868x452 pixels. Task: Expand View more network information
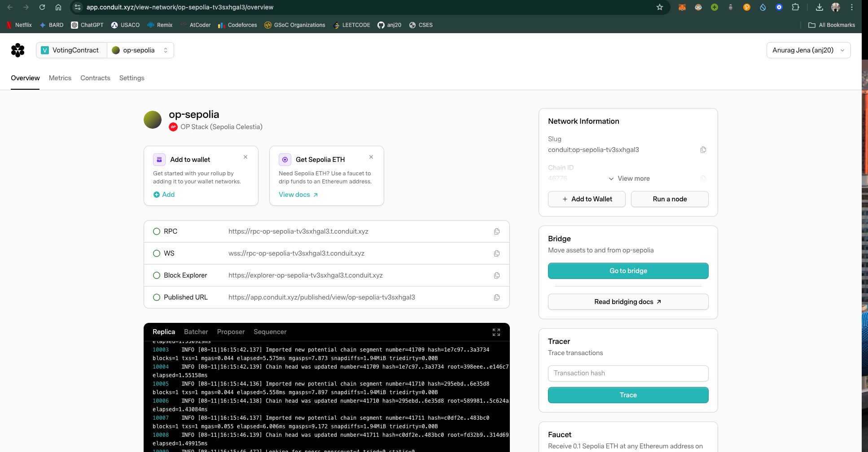[629, 178]
